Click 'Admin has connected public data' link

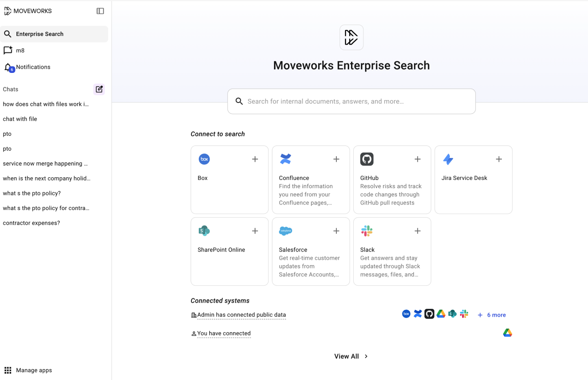tap(242, 315)
